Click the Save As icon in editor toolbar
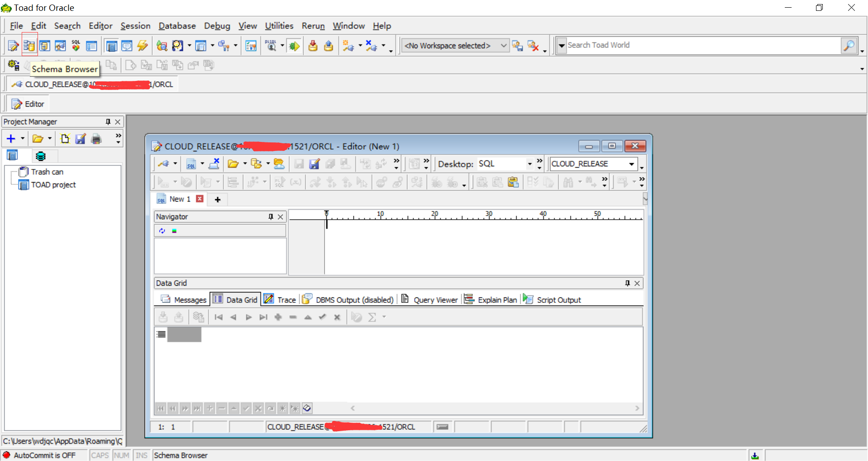The image size is (868, 461). [314, 164]
